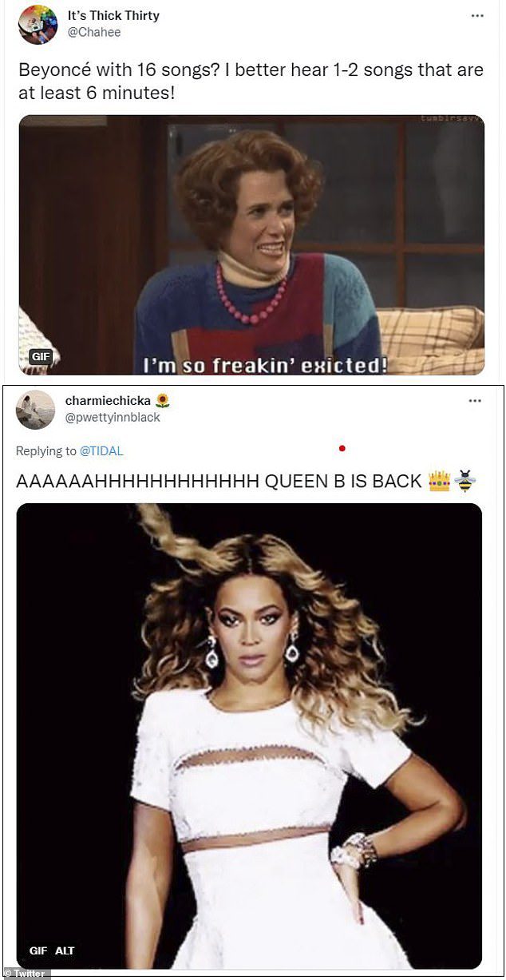Click the 'Beyoncé with 16 songs' tweet text

pos(251,81)
